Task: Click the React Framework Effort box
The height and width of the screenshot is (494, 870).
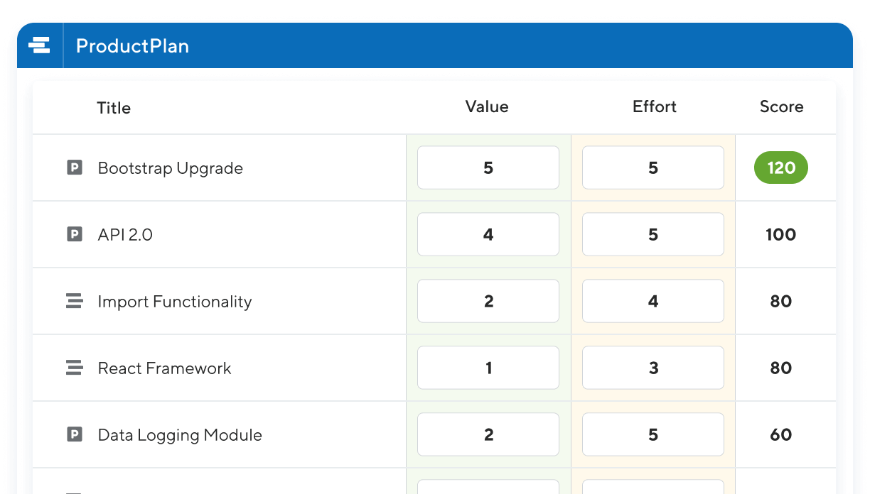Action: 653,368
